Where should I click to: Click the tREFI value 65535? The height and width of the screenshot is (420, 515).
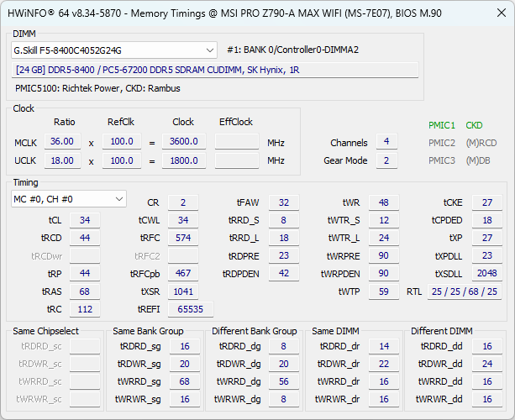coord(191,309)
